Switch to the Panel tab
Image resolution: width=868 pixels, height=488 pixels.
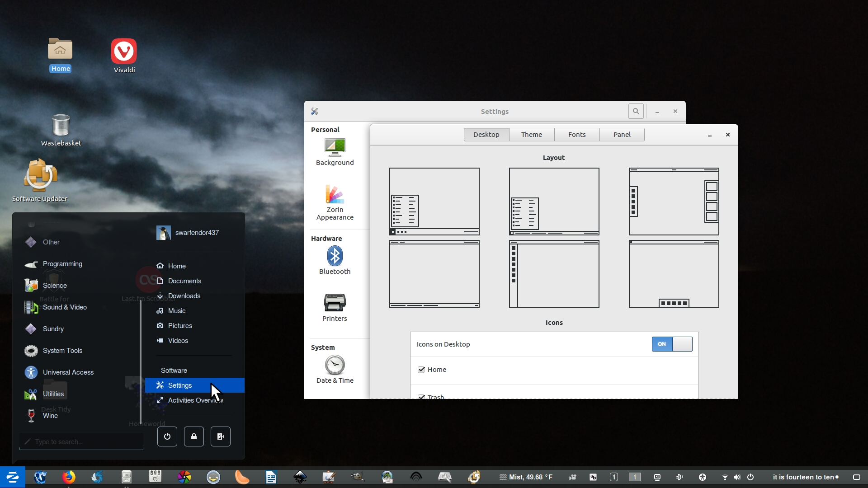(x=622, y=135)
